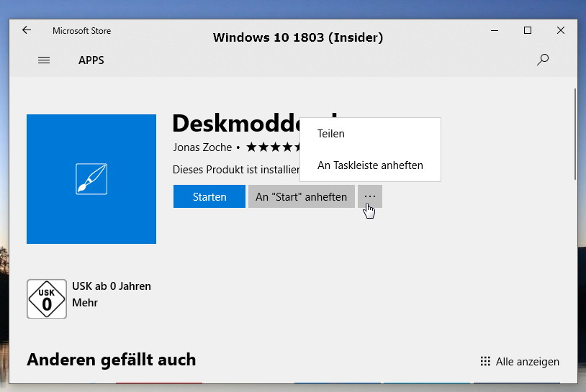Choose An Taskleiste anheften menu entry

click(x=370, y=165)
